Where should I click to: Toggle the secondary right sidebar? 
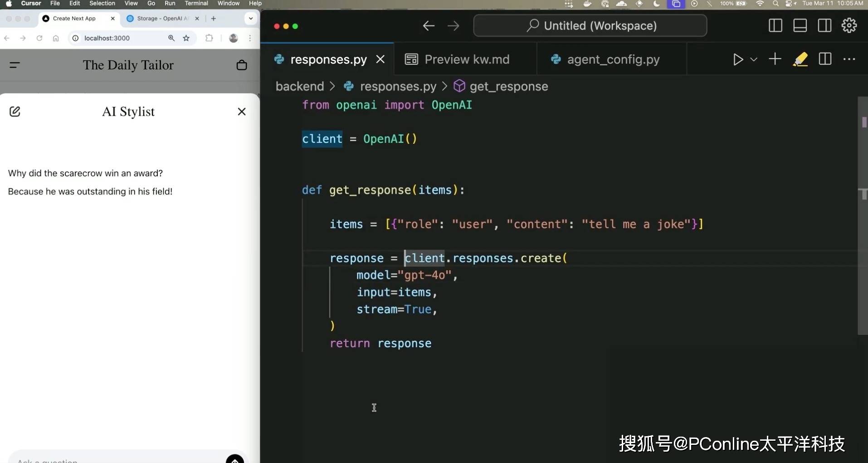[824, 26]
